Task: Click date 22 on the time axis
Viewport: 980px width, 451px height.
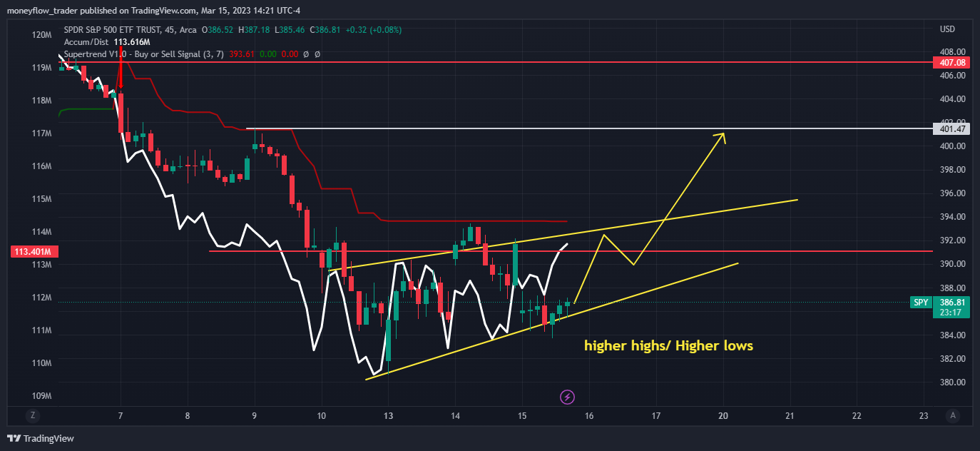Action: click(x=857, y=415)
